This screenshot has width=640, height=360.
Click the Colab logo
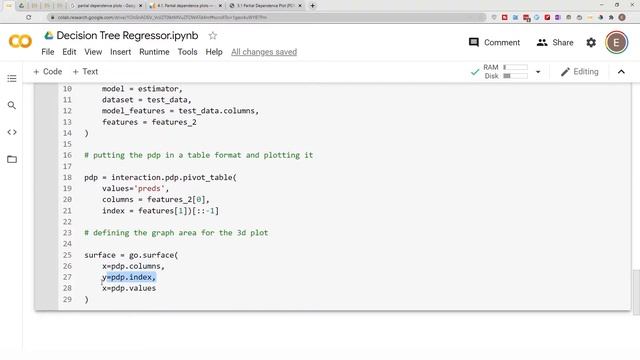click(20, 41)
